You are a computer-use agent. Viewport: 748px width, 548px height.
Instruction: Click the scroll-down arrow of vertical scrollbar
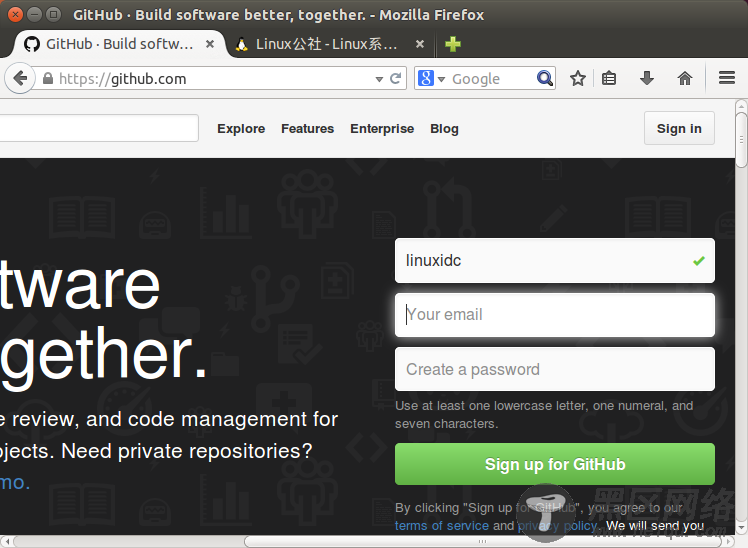[x=741, y=528]
